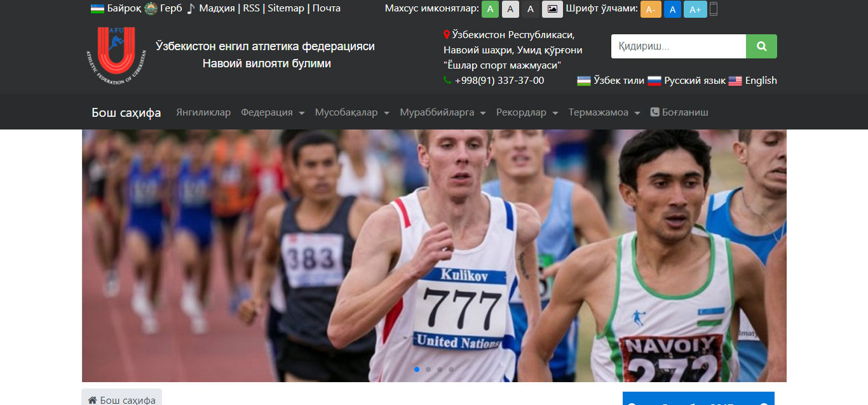
Task: Toggle the image display accessibility button
Action: point(552,9)
